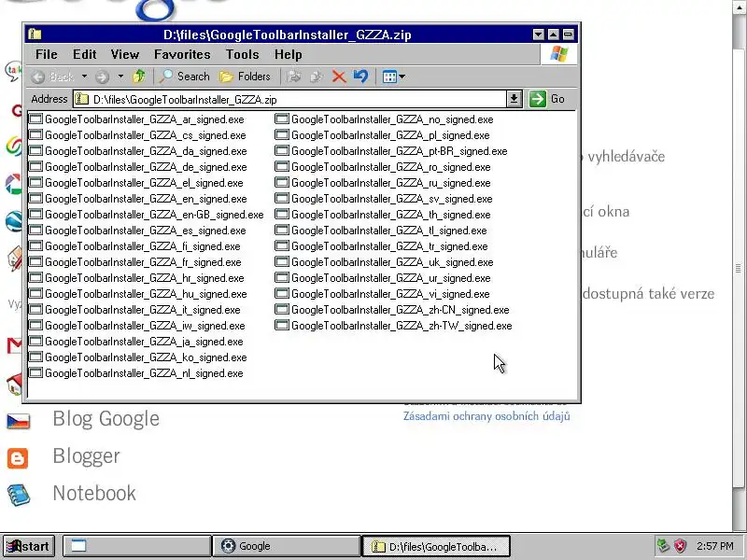Select GoogleToolbarInstaller_GZZA_ko_signed.exe
This screenshot has width=747, height=560.
point(138,357)
